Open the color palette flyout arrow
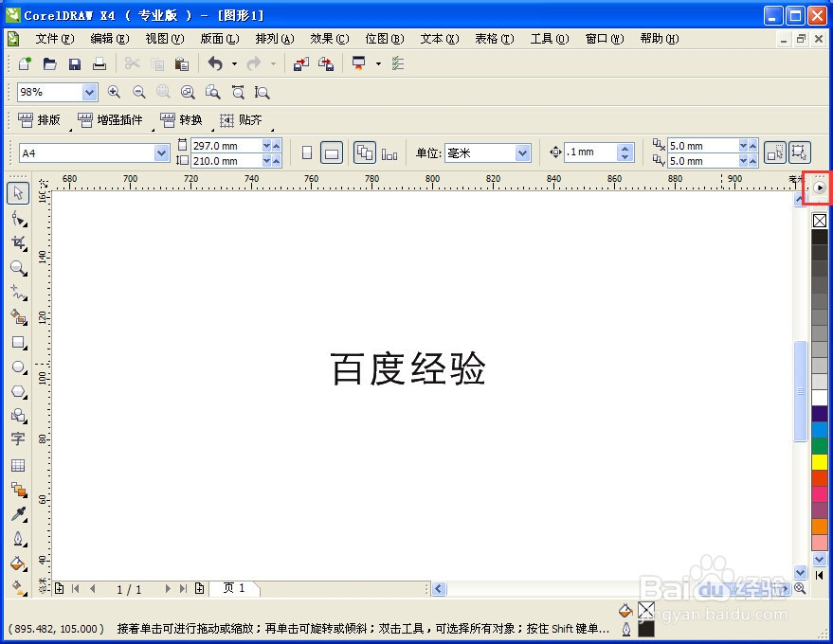The width and height of the screenshot is (833, 644). click(x=820, y=188)
